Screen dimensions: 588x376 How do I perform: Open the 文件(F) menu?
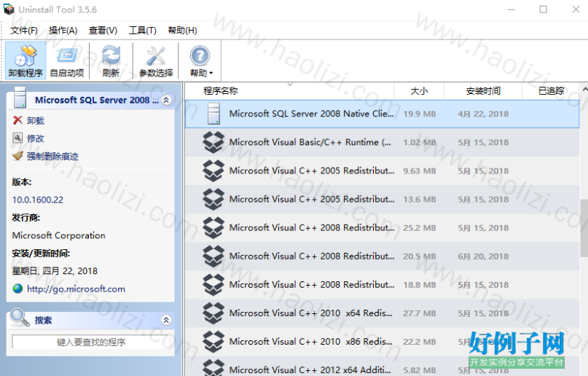(x=24, y=31)
